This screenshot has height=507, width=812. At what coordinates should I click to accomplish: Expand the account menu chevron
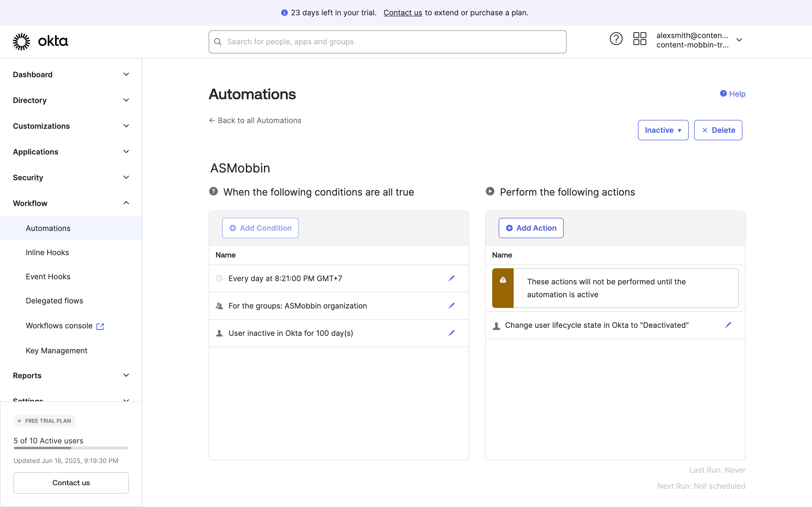[739, 40]
